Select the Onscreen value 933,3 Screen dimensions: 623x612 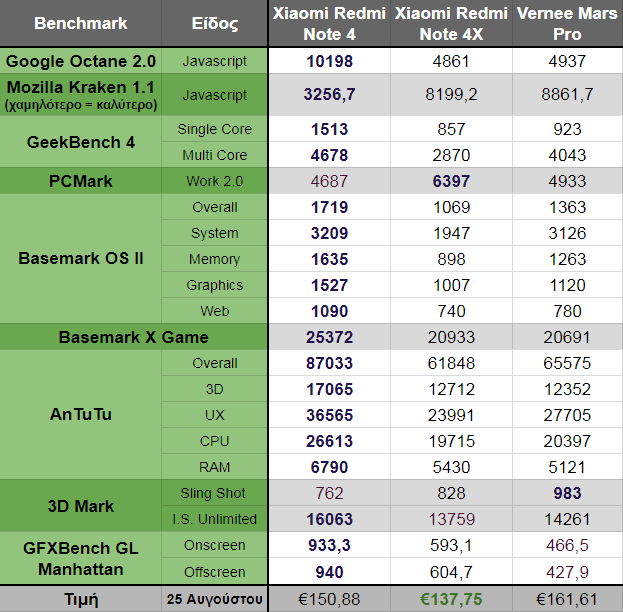click(x=329, y=545)
